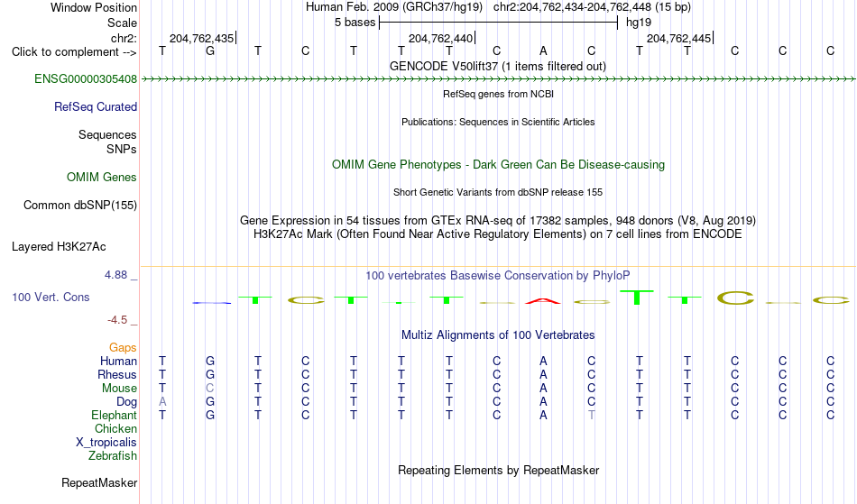Select the Zebrafish species row label
This screenshot has width=857, height=504.
[x=113, y=456]
